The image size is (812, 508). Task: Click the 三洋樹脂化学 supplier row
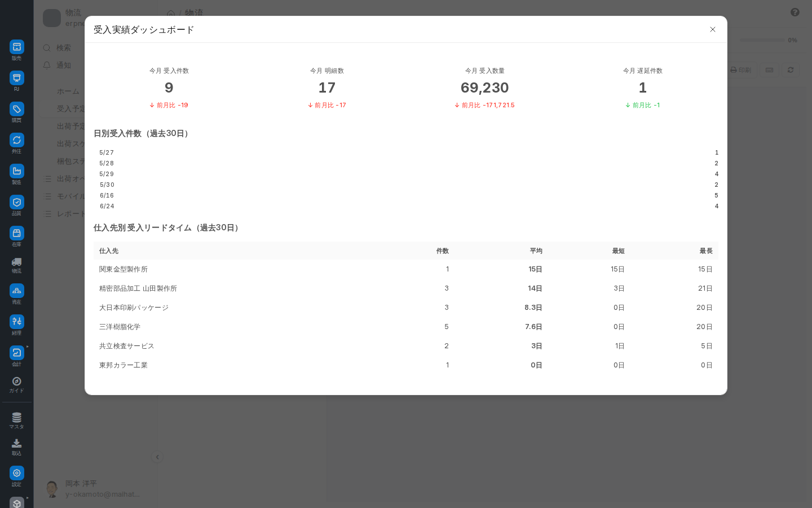[406, 327]
